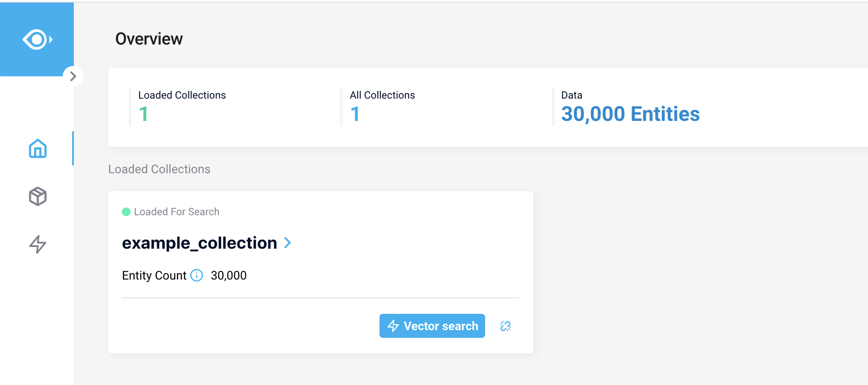The height and width of the screenshot is (385, 868).
Task: Click the chevron next to example_collection
Action: click(288, 243)
